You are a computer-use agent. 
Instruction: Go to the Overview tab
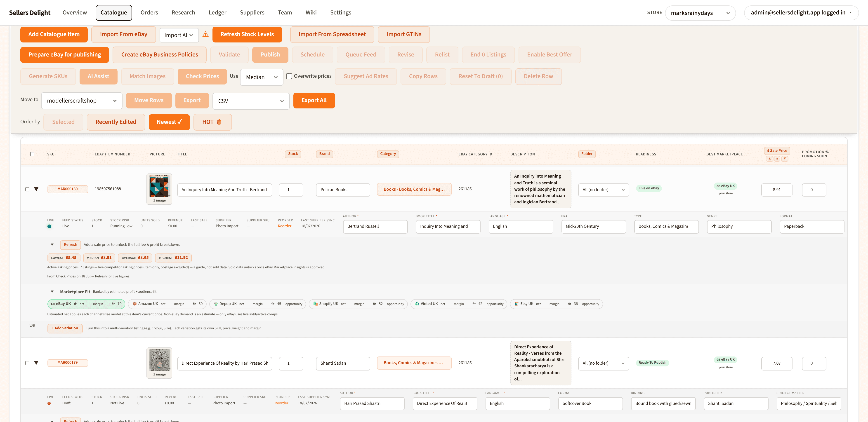coord(75,12)
